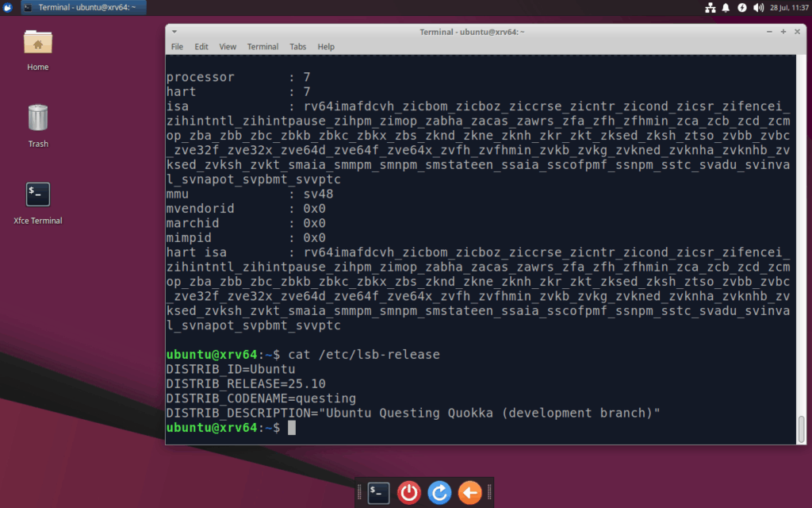
Task: Open the File menu
Action: coord(177,46)
